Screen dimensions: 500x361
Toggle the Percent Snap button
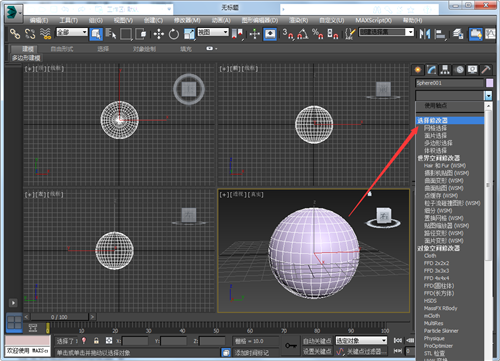(x=317, y=34)
